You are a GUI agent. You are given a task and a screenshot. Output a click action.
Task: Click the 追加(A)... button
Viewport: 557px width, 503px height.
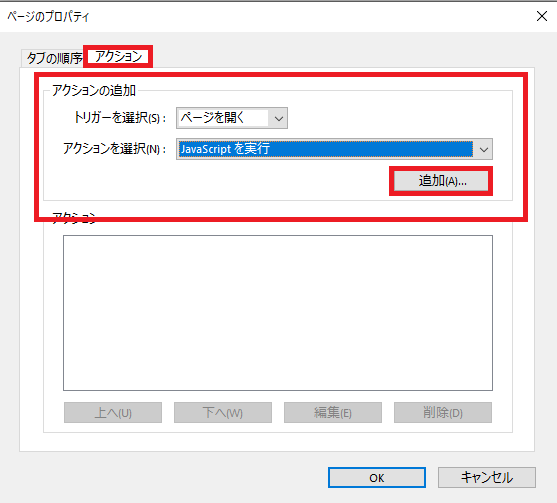pos(441,181)
